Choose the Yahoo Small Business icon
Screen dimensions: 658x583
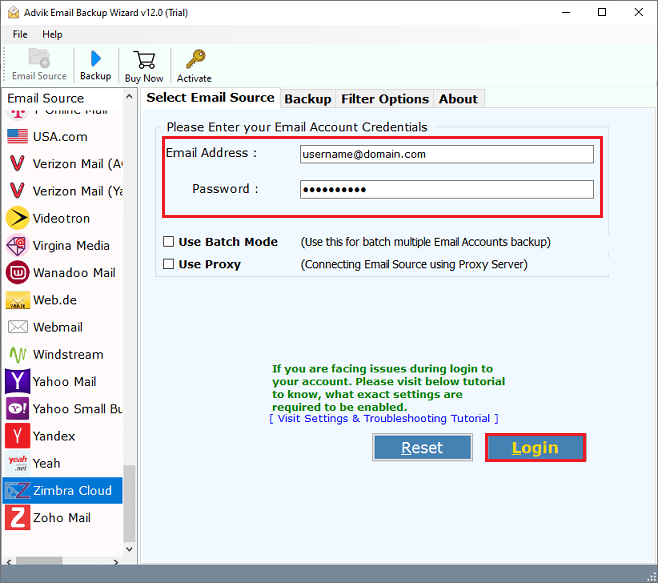pos(17,408)
